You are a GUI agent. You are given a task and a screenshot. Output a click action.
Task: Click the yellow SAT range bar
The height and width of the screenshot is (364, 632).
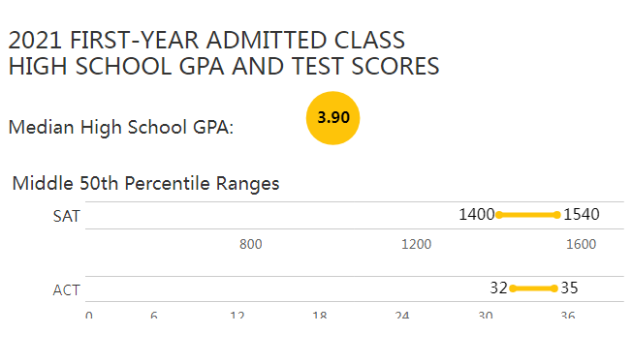[528, 215]
